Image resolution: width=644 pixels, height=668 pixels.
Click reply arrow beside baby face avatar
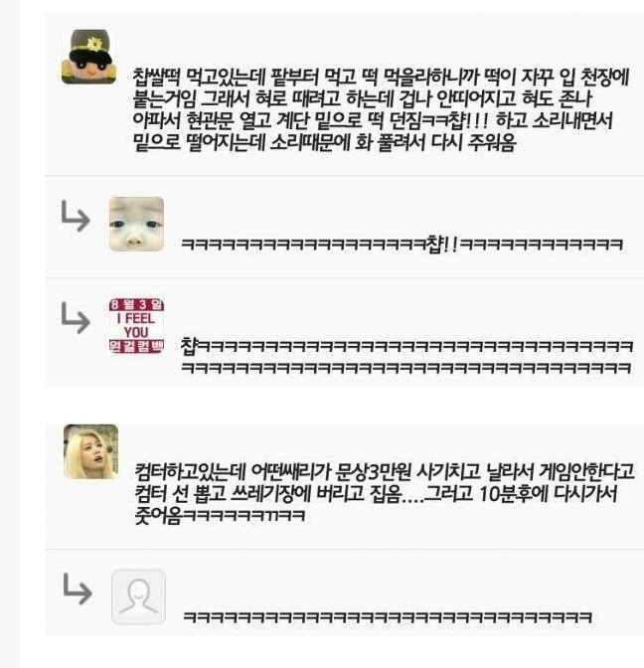pos(76,216)
